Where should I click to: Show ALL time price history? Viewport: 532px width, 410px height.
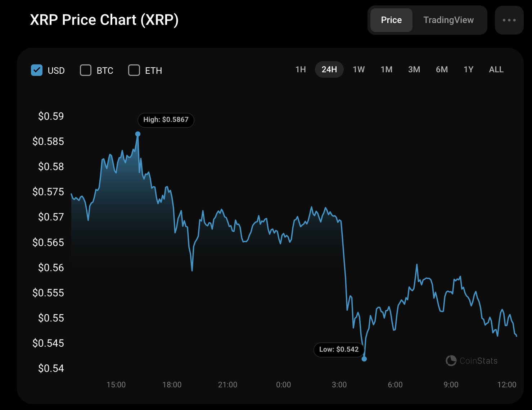[x=496, y=69]
